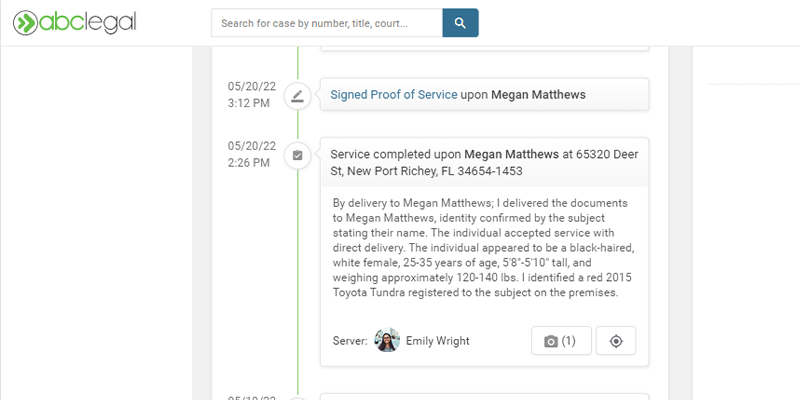Image resolution: width=800 pixels, height=400 pixels.
Task: Click the 3:12 PM timestamp
Action: click(x=250, y=103)
